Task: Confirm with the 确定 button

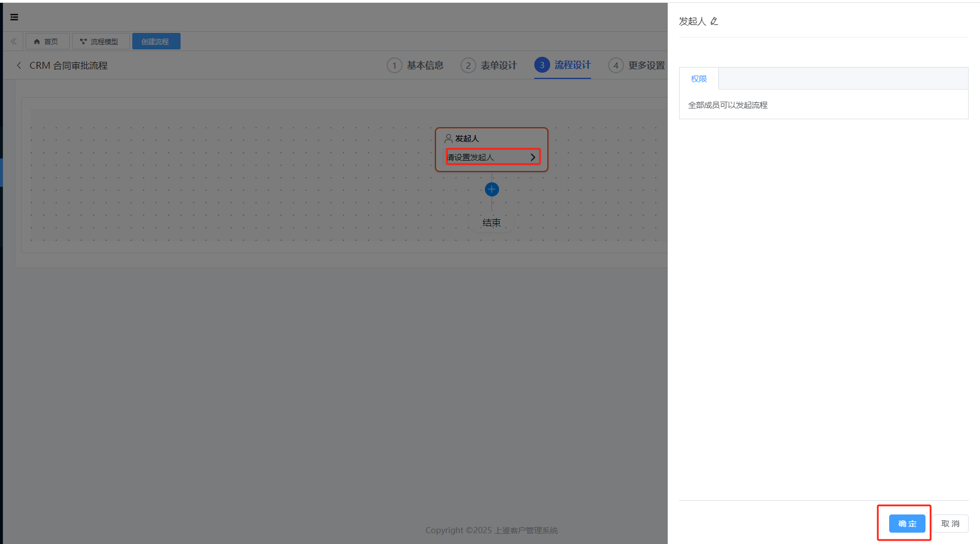Action: [907, 524]
